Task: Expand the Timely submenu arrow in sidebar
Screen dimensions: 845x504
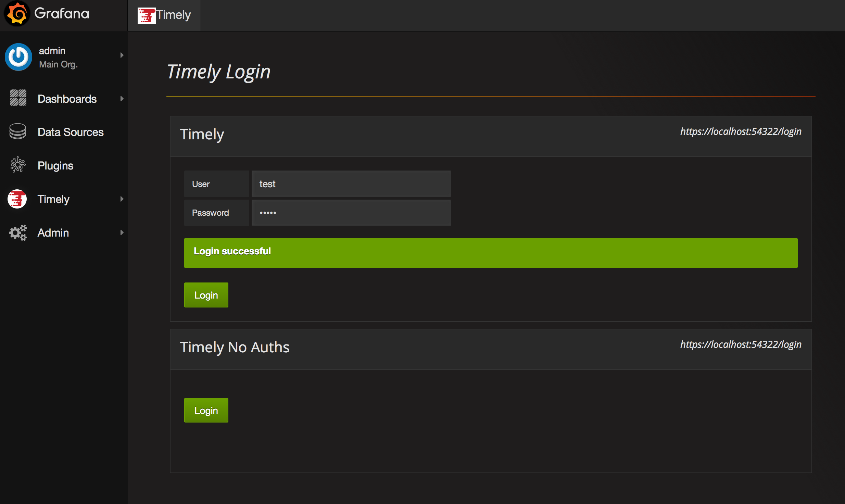Action: pyautogui.click(x=122, y=199)
